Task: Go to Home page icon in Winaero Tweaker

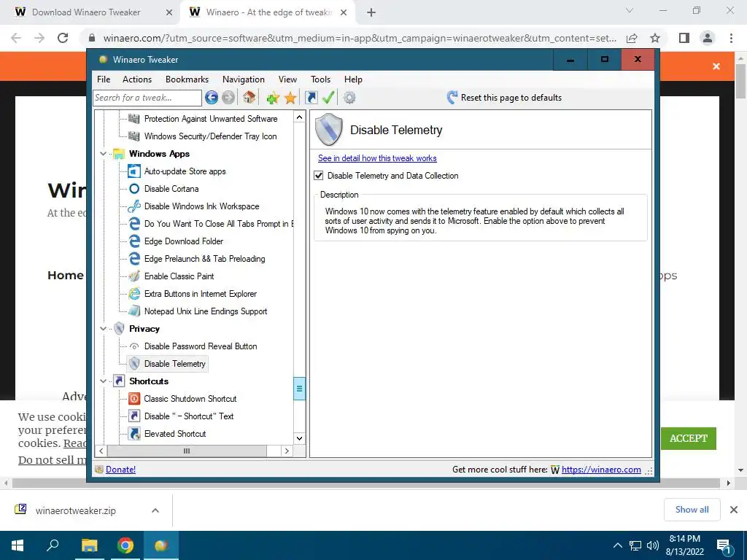Action: click(249, 97)
